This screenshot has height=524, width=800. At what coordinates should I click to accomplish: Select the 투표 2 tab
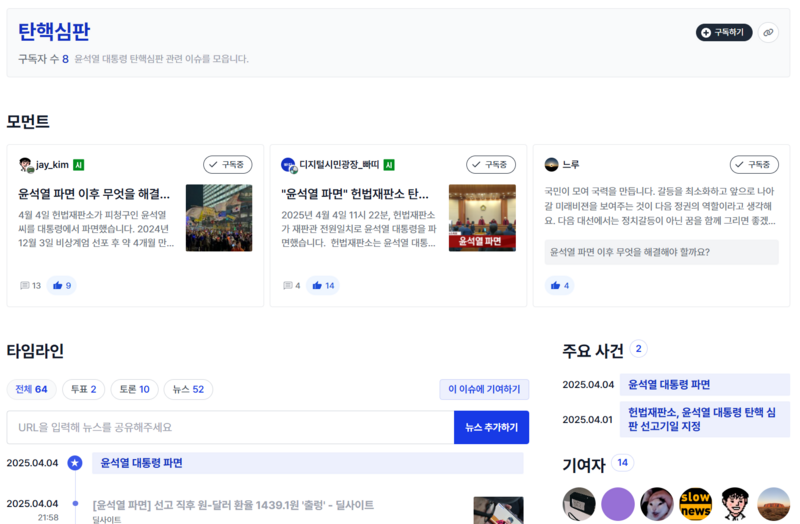pyautogui.click(x=83, y=389)
